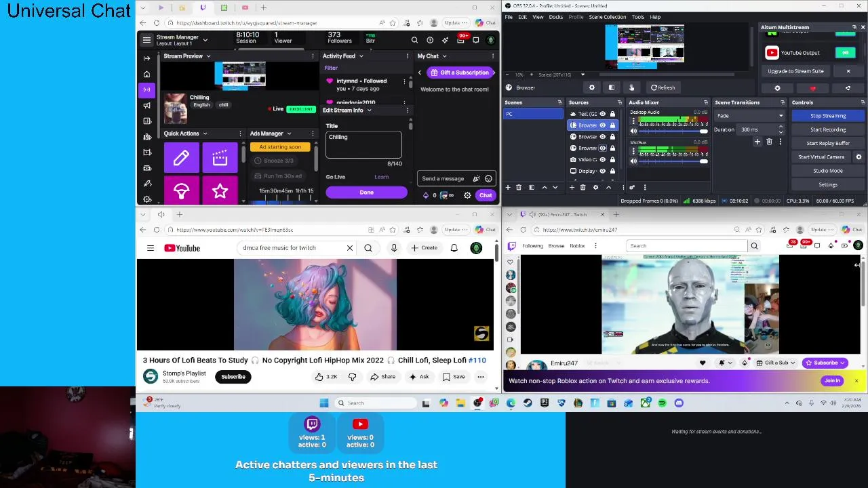The image size is (868, 488).
Task: Delete transition with trash icon in Scene Transitions
Action: 769,142
